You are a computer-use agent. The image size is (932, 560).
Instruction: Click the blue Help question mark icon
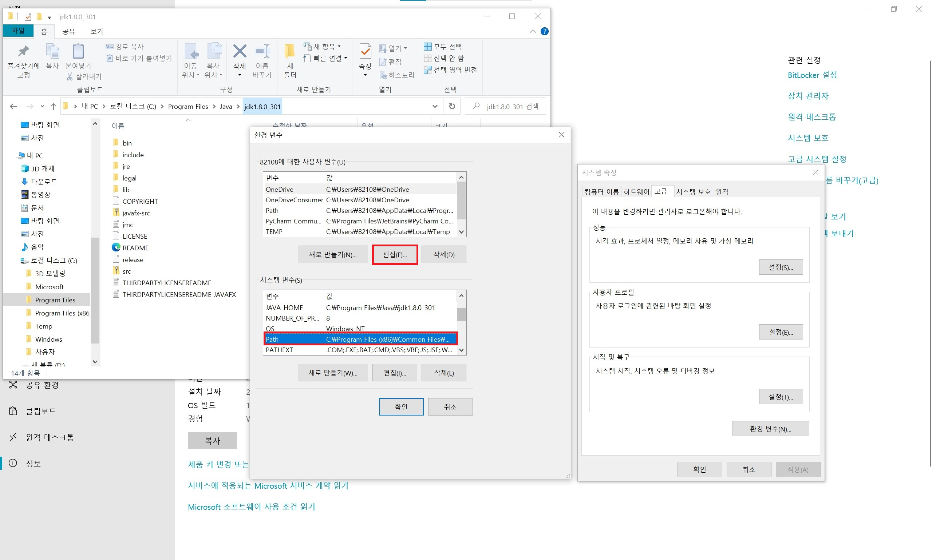544,31
